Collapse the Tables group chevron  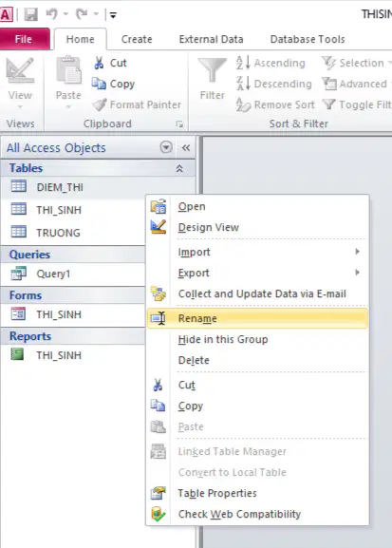point(179,168)
